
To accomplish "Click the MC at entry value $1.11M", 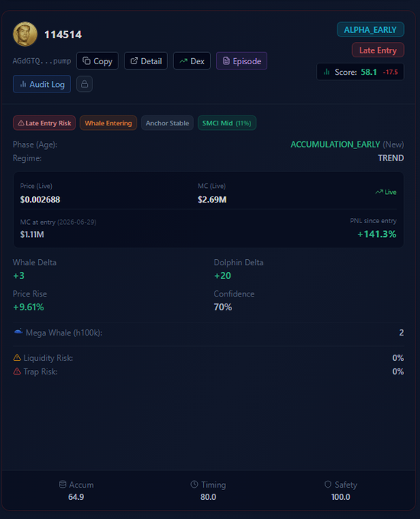I will [x=32, y=235].
